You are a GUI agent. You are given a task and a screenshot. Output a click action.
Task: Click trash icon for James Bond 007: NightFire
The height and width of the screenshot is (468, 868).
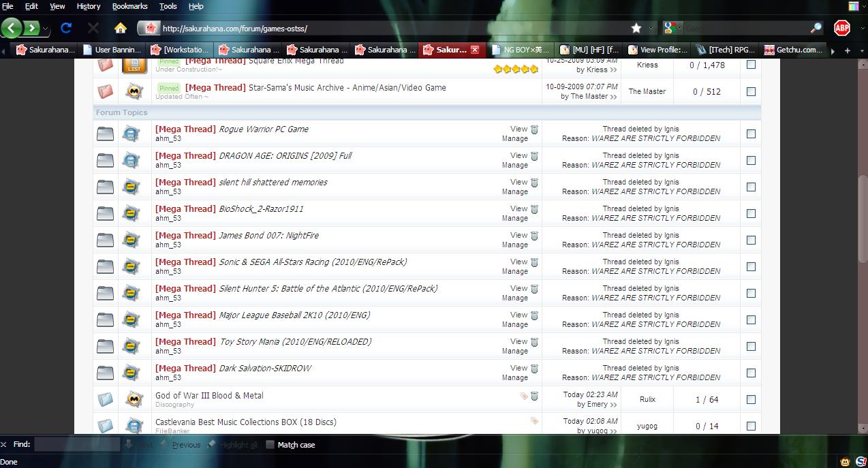tap(535, 236)
